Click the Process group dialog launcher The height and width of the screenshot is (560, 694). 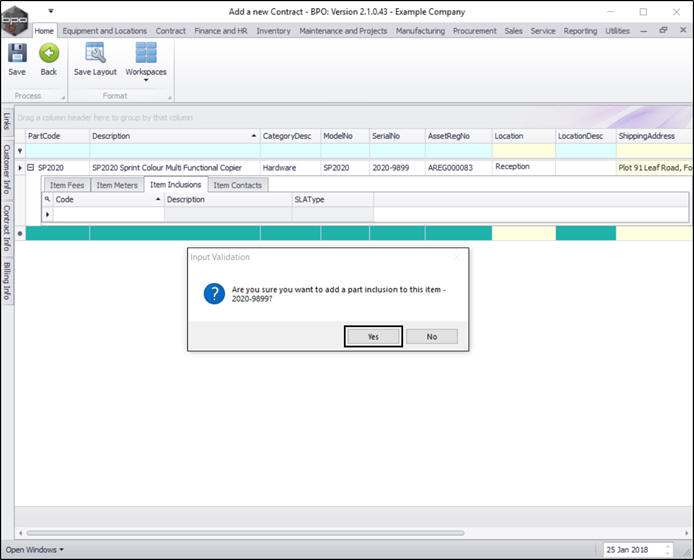click(x=63, y=97)
